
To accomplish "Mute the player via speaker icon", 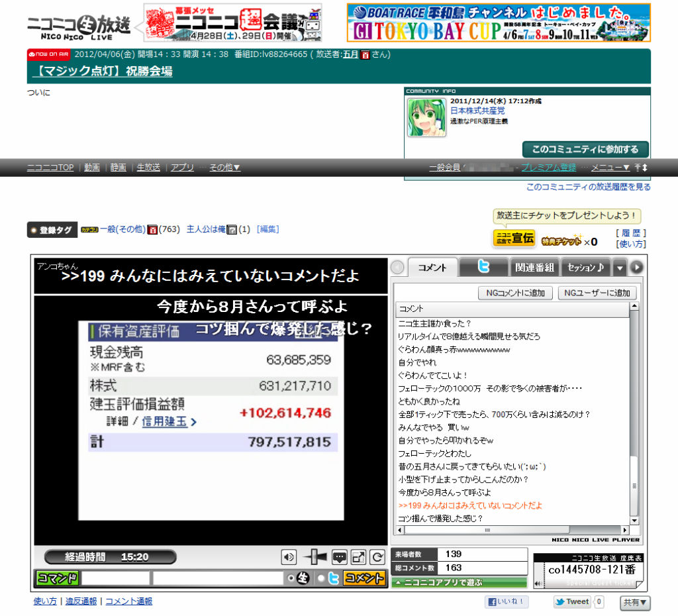I will pos(289,557).
